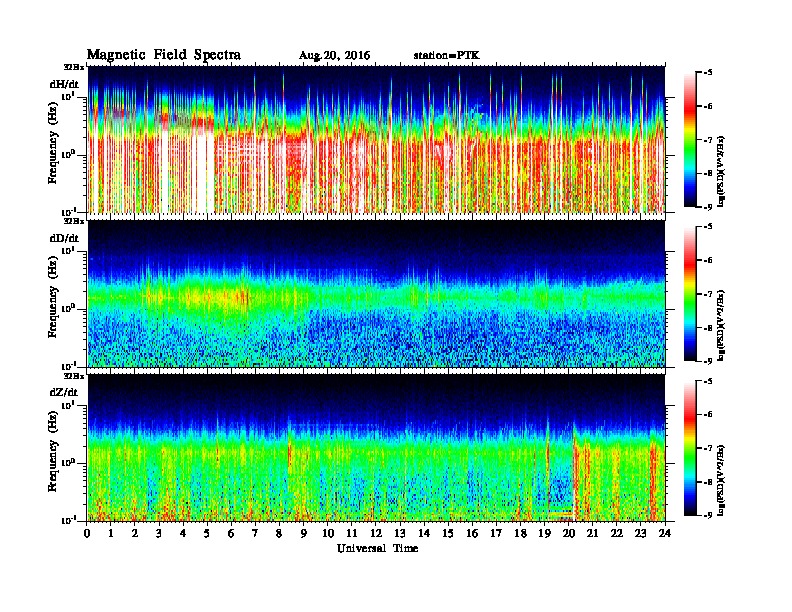Click the hour "13" tick label on the time axis

coord(400,533)
